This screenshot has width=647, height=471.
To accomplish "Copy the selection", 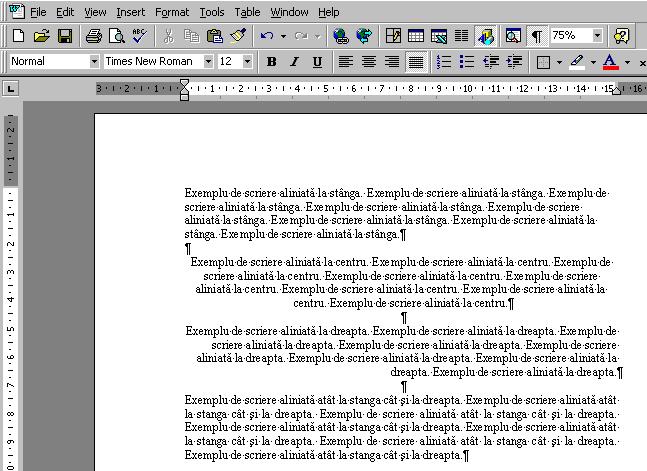I will click(x=191, y=36).
